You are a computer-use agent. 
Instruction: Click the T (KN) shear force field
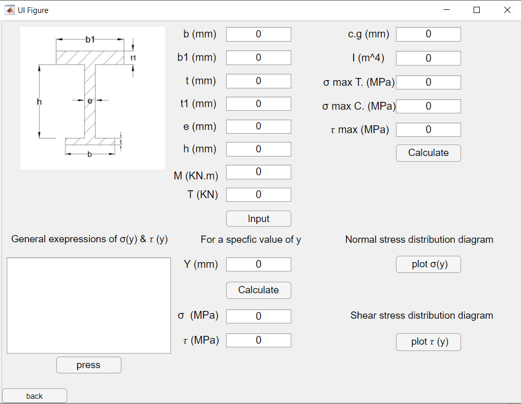point(259,195)
